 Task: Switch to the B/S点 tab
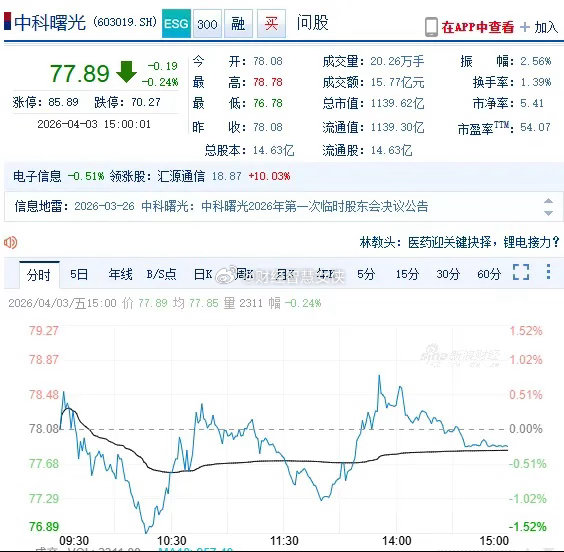(161, 274)
